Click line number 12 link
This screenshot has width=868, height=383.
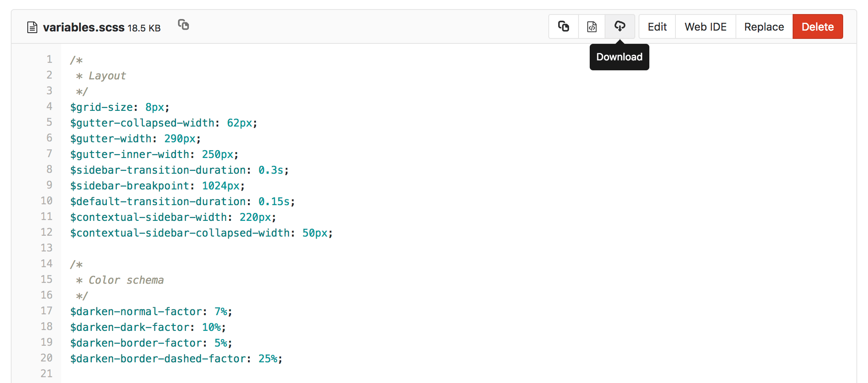(x=47, y=232)
